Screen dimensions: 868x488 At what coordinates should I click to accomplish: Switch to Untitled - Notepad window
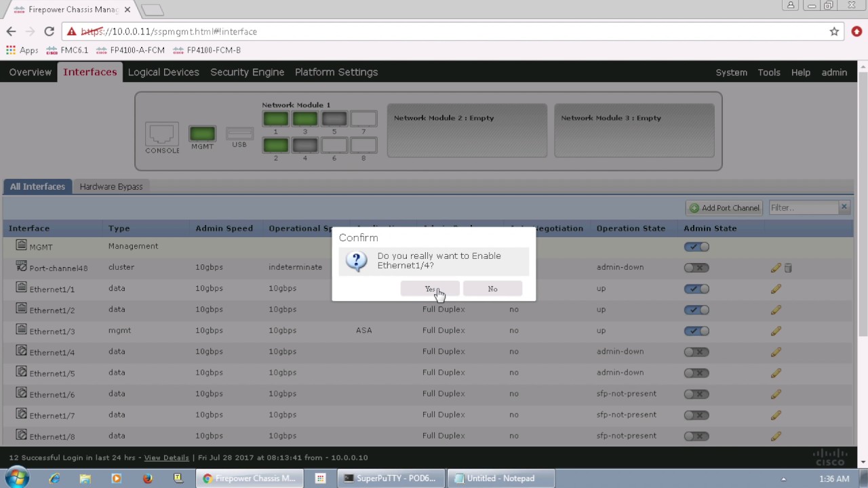pos(500,478)
